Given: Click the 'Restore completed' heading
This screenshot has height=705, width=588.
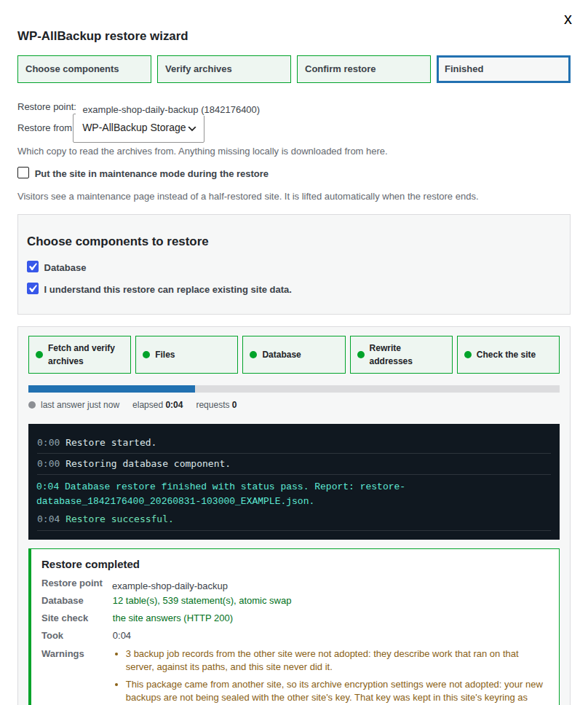Looking at the screenshot, I should pyautogui.click(x=90, y=564).
